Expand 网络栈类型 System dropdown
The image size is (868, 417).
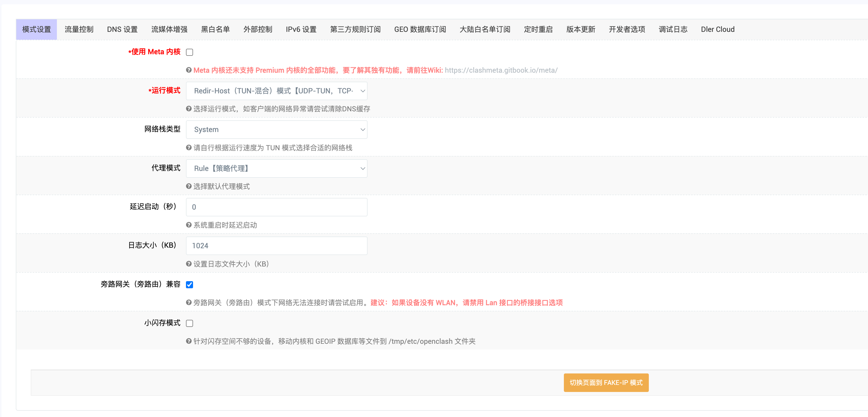coord(276,130)
